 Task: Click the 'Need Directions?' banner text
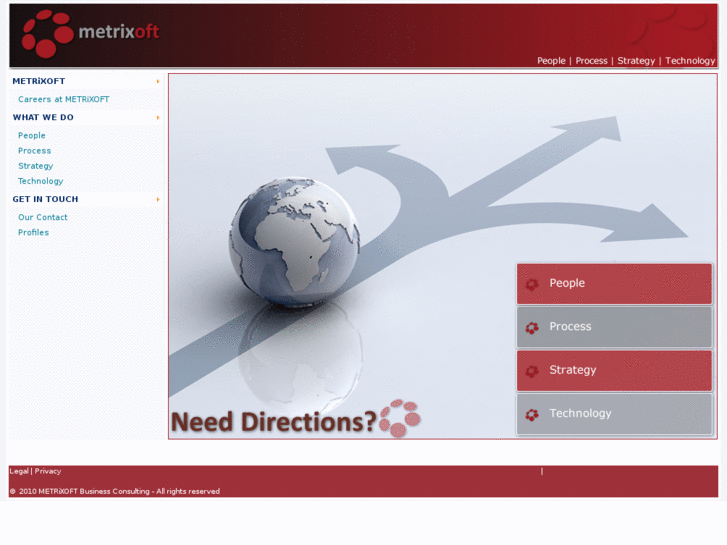274,422
